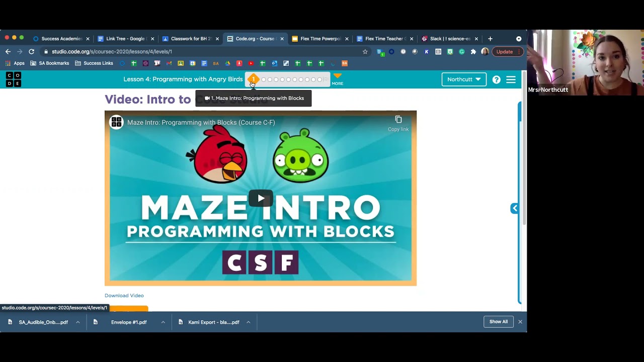Switch to the Success Academies tab
The width and height of the screenshot is (644, 362).
[x=61, y=39]
